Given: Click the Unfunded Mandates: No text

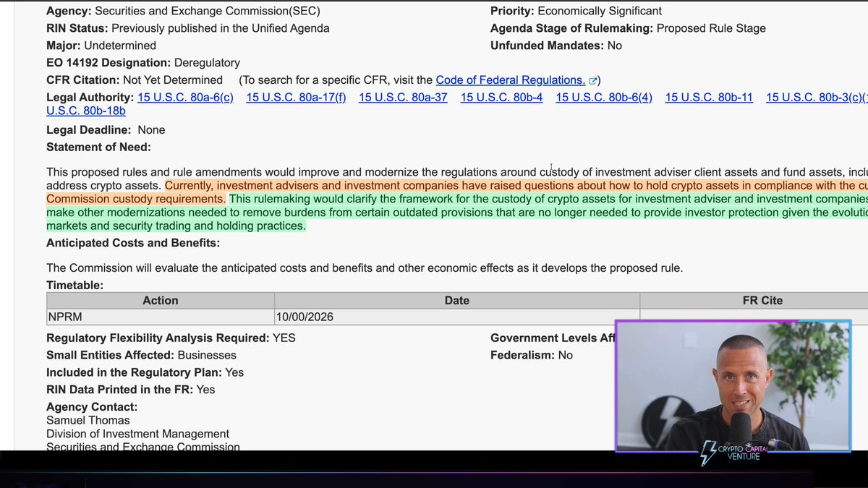Looking at the screenshot, I should pyautogui.click(x=556, y=46).
